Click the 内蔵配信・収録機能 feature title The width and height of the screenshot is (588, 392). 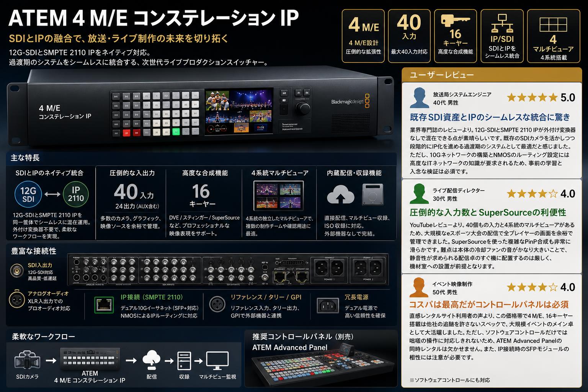click(x=354, y=173)
